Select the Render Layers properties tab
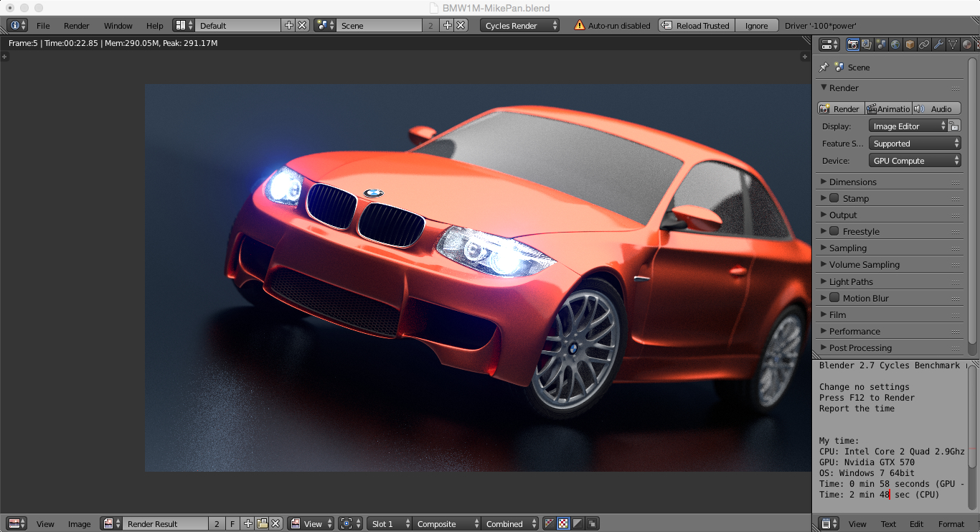Viewport: 980px width, 532px height. click(x=867, y=45)
